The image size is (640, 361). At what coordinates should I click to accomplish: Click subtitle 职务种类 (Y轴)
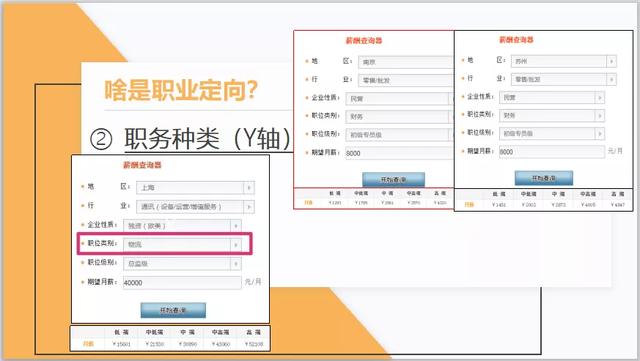(208, 139)
